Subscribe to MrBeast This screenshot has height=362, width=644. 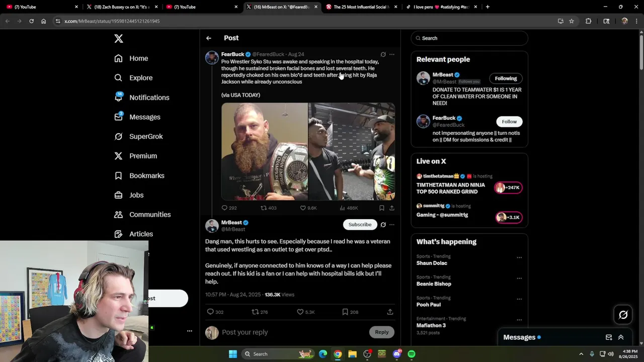coord(360,225)
